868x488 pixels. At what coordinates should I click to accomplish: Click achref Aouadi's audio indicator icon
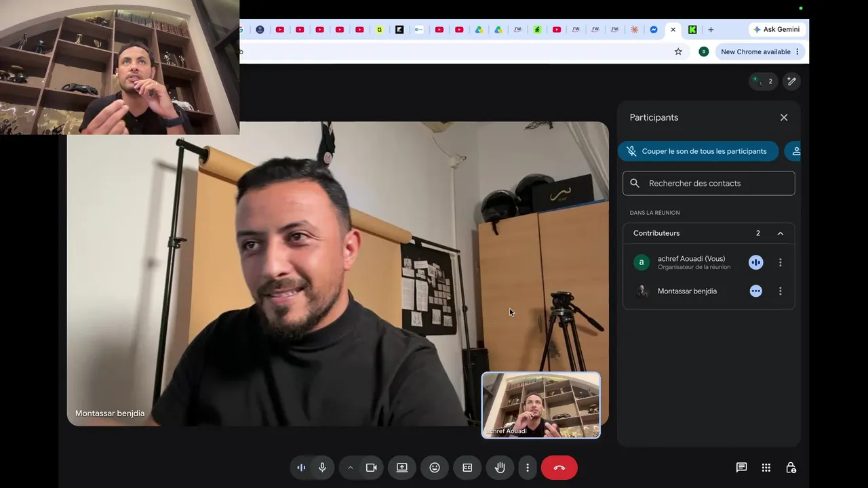click(756, 262)
